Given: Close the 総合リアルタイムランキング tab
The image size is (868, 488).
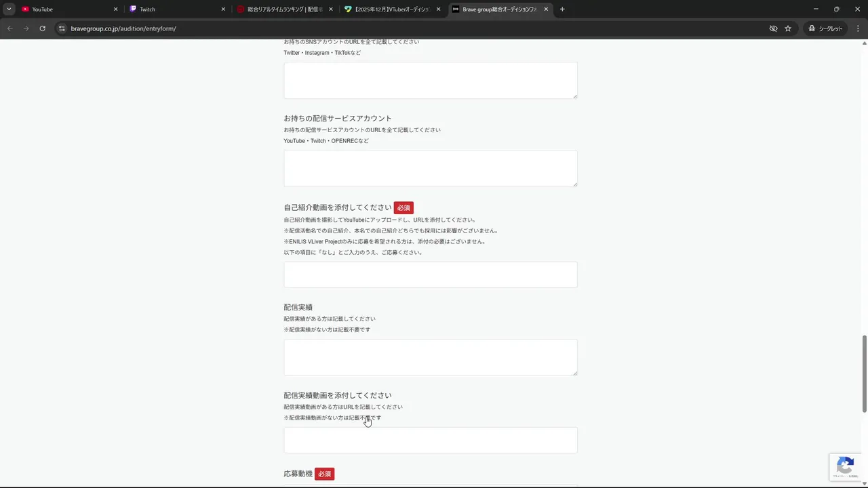Looking at the screenshot, I should click(x=331, y=9).
